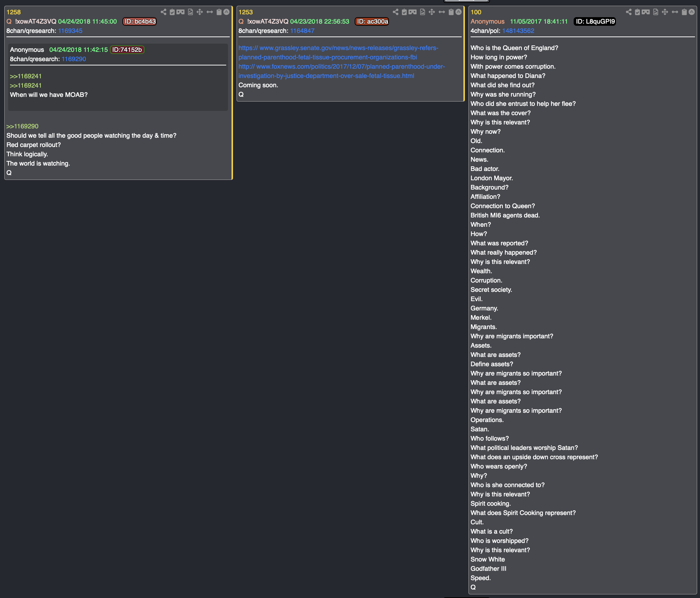Click the image file icon on post 100
The image size is (700, 598).
pos(656,12)
